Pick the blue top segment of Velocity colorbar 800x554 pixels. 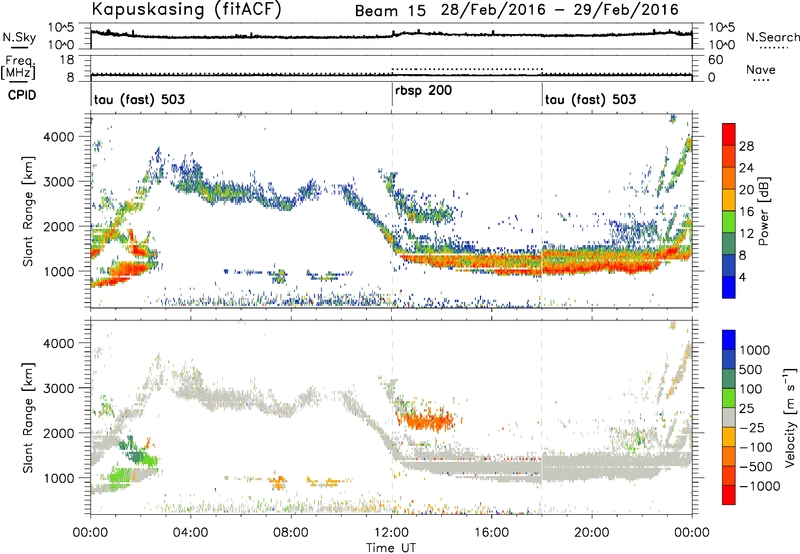(x=729, y=340)
